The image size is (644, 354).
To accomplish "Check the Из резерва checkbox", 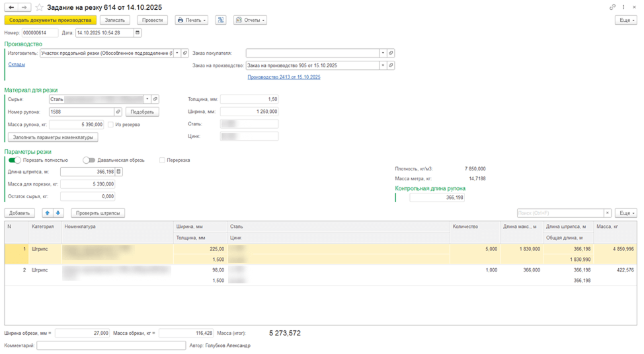I will [110, 124].
